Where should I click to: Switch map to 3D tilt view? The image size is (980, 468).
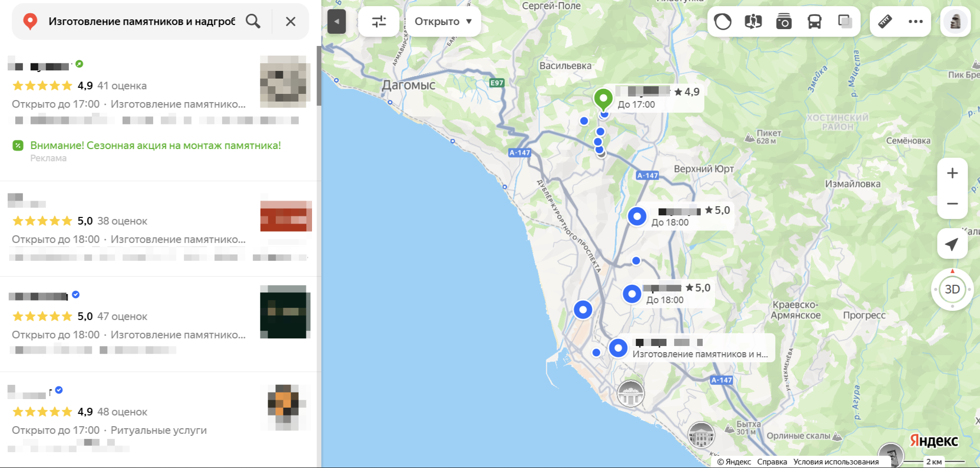click(x=952, y=289)
